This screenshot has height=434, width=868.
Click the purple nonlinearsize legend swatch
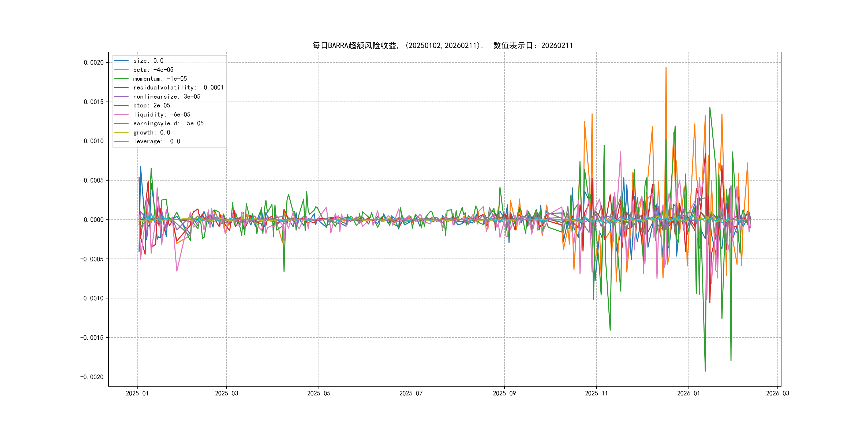[121, 97]
